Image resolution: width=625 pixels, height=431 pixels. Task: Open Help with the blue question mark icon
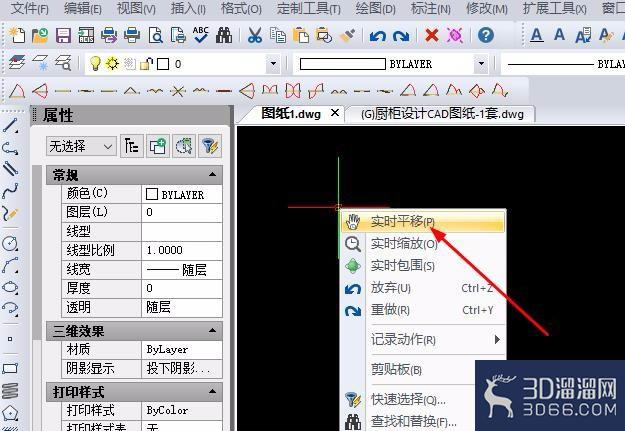(485, 35)
